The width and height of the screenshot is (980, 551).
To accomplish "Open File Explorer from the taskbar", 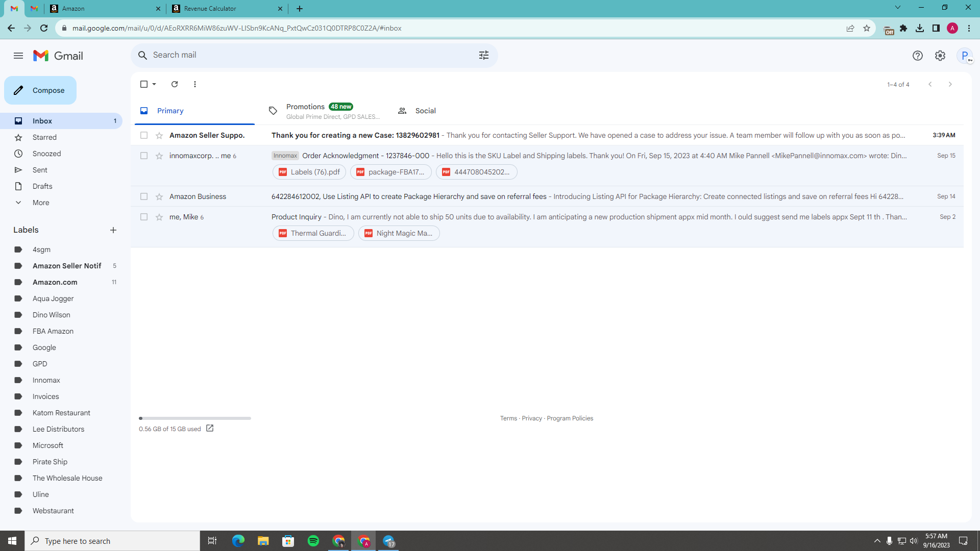I will click(x=263, y=541).
